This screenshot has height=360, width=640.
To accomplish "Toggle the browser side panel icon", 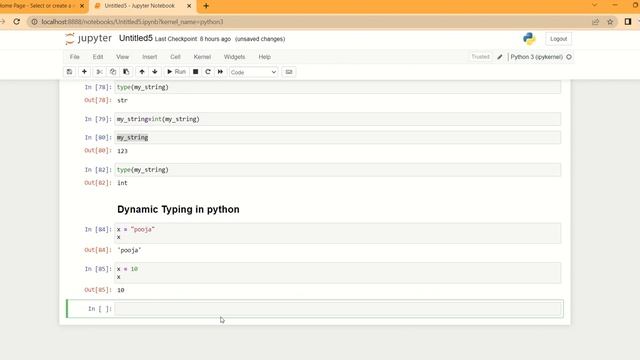I will click(x=628, y=22).
